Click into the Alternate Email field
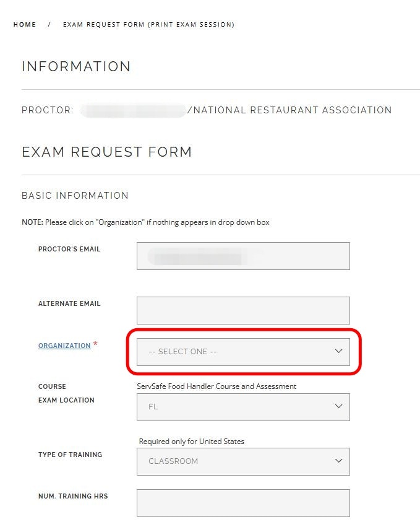This screenshot has height=527, width=420. [x=243, y=310]
